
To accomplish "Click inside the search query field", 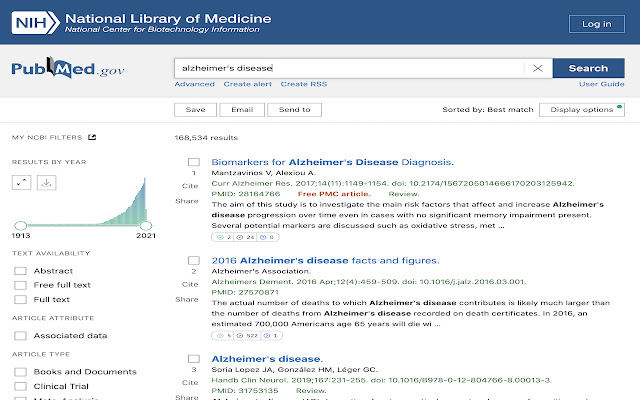I will pos(350,69).
